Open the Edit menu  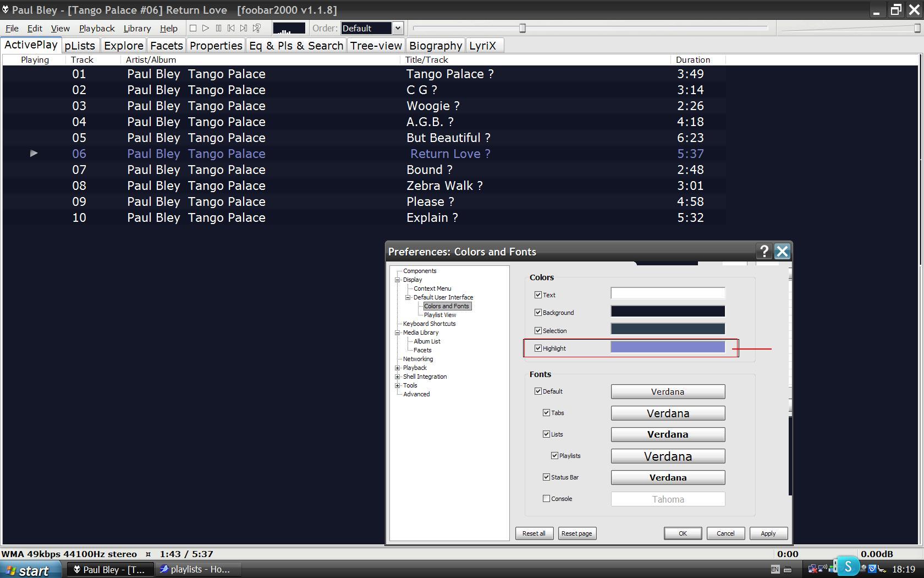(35, 28)
